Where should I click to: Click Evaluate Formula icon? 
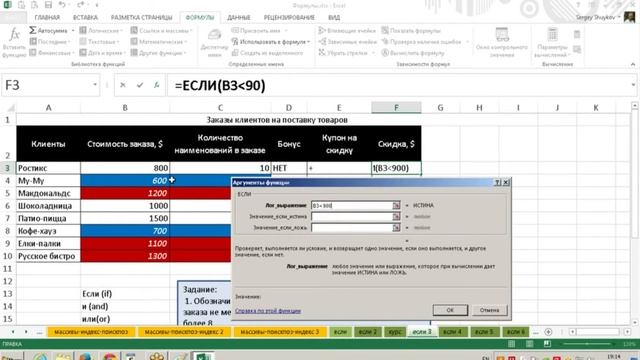pos(385,53)
